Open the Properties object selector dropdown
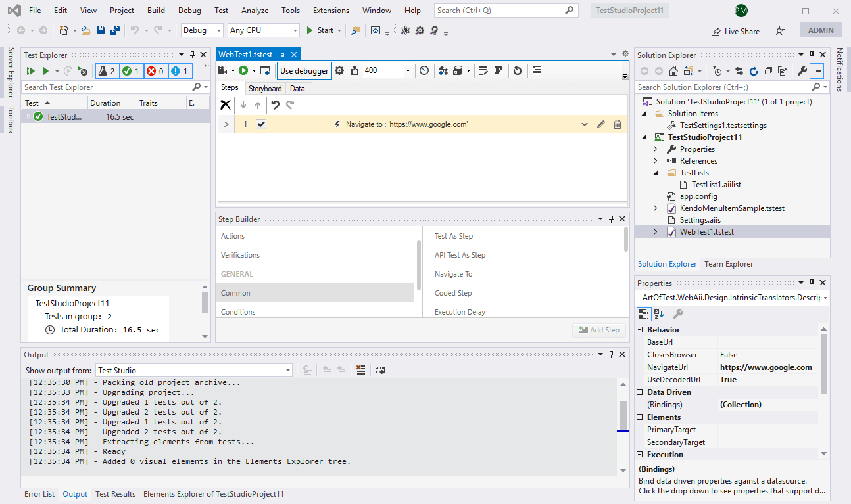Viewport: 851px width, 504px height. [825, 298]
